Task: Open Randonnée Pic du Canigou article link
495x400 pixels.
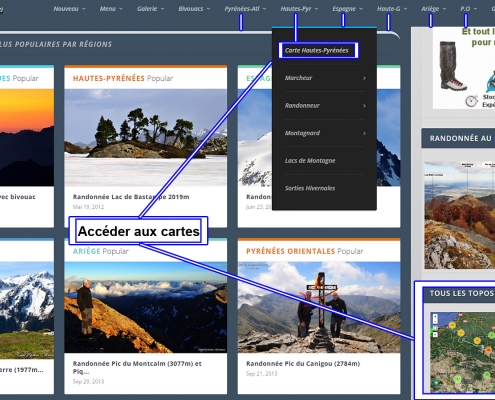Action: click(x=303, y=364)
